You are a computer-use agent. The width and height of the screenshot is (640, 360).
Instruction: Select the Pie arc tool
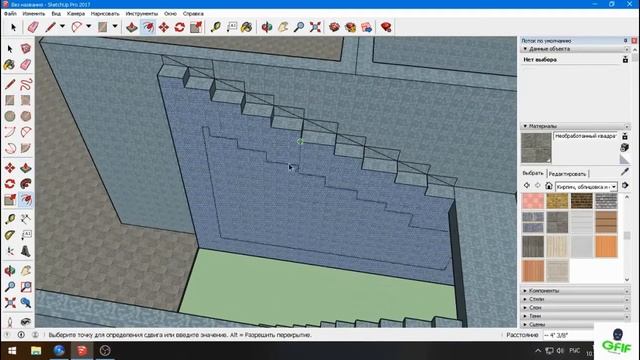(26, 148)
